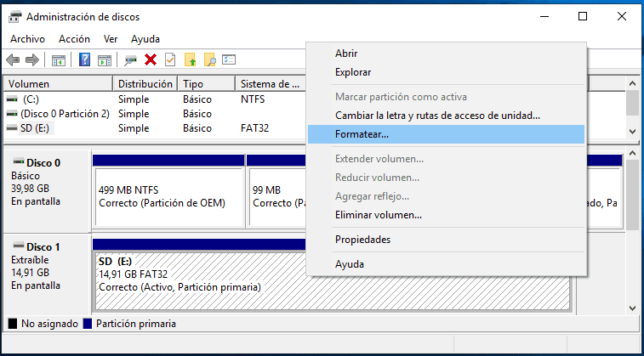Click the blue Partición primaria legend swatch
The height and width of the screenshot is (356, 644).
[87, 324]
